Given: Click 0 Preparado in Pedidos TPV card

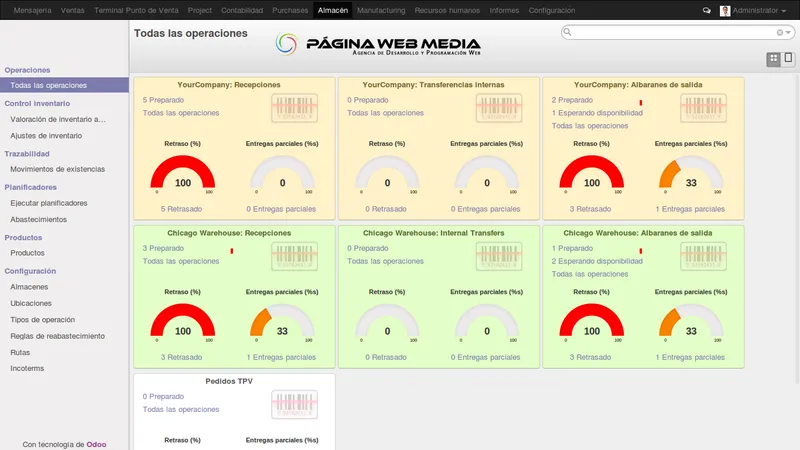Looking at the screenshot, I should [x=163, y=396].
